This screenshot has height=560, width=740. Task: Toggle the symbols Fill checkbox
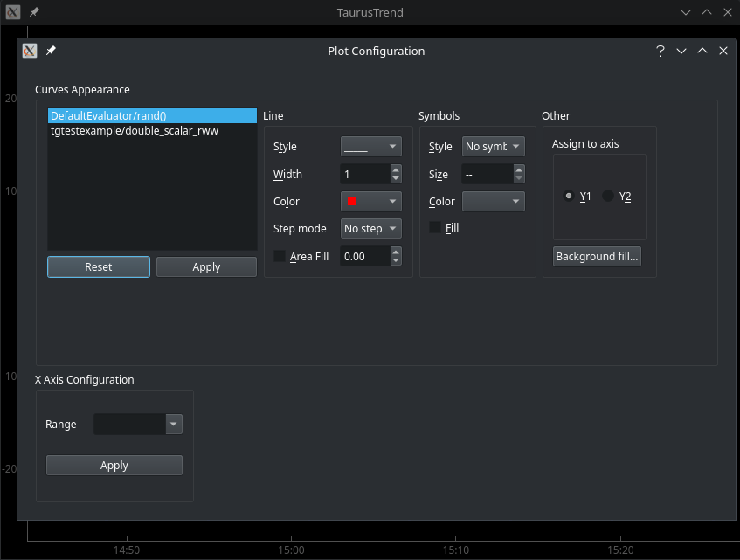pos(435,228)
